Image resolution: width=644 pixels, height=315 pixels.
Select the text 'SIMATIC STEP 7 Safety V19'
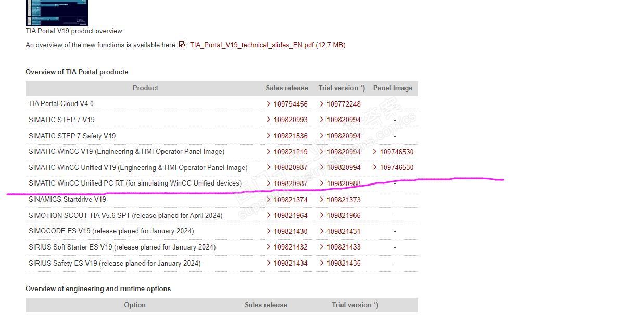pyautogui.click(x=72, y=136)
